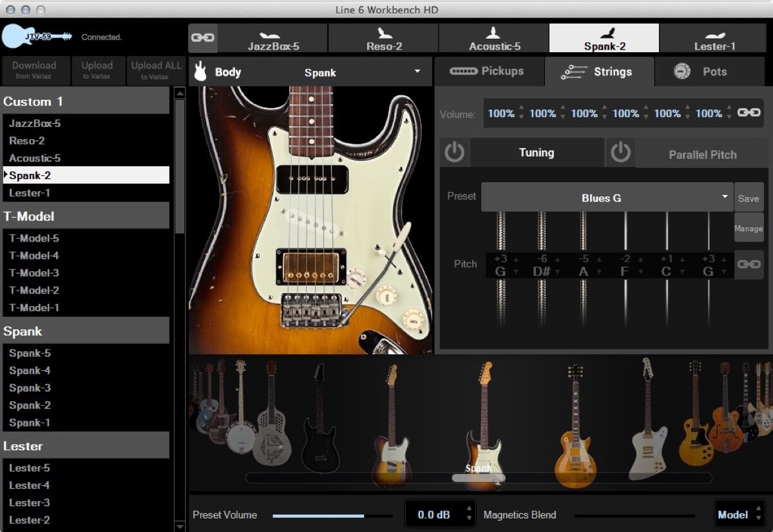The image size is (773, 532).
Task: Select the Parallel Pitch section tab
Action: (702, 154)
